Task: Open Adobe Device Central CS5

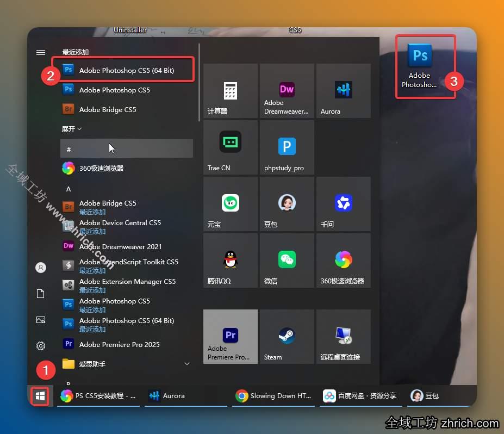Action: pyautogui.click(x=127, y=227)
